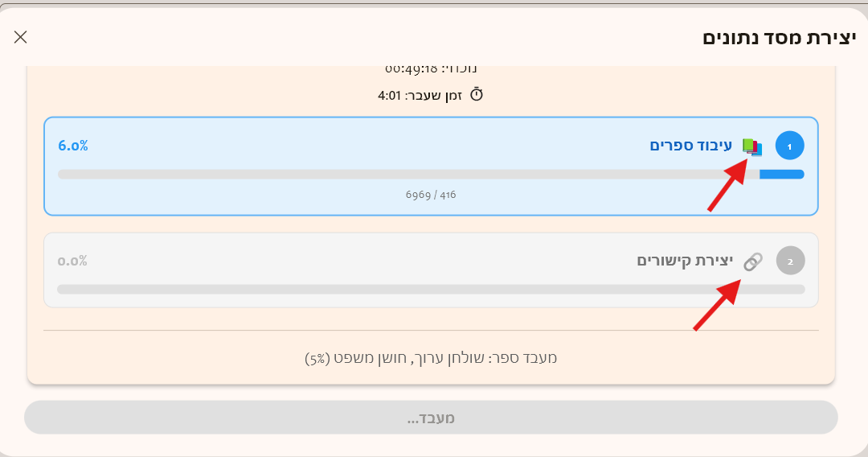The height and width of the screenshot is (457, 868).
Task: Click the gray step 2 circle
Action: coord(790,261)
